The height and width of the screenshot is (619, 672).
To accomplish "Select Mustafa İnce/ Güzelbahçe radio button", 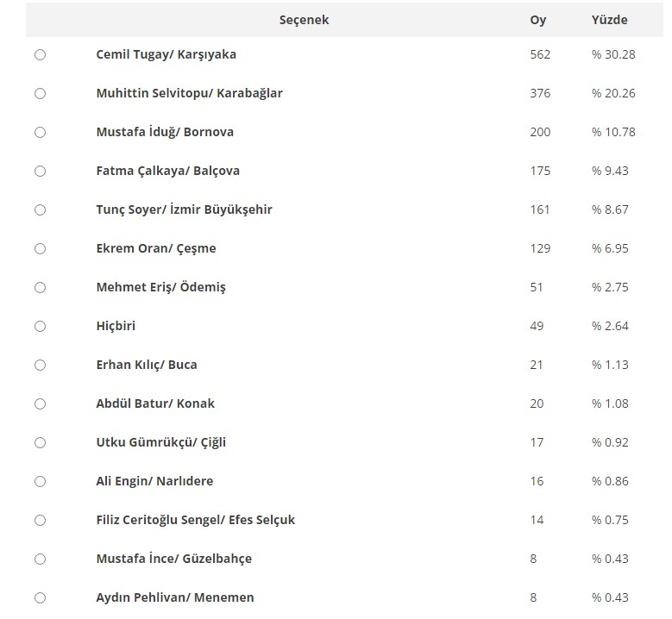I will pyautogui.click(x=40, y=560).
